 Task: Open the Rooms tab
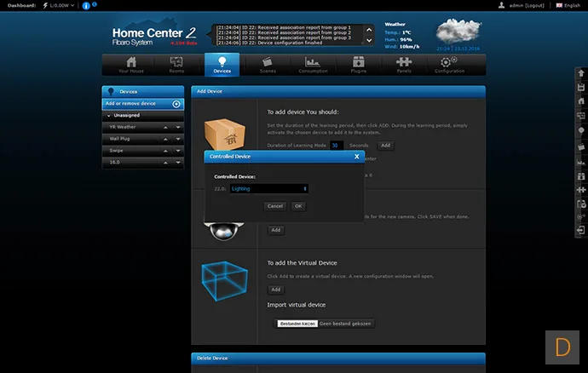(176, 65)
